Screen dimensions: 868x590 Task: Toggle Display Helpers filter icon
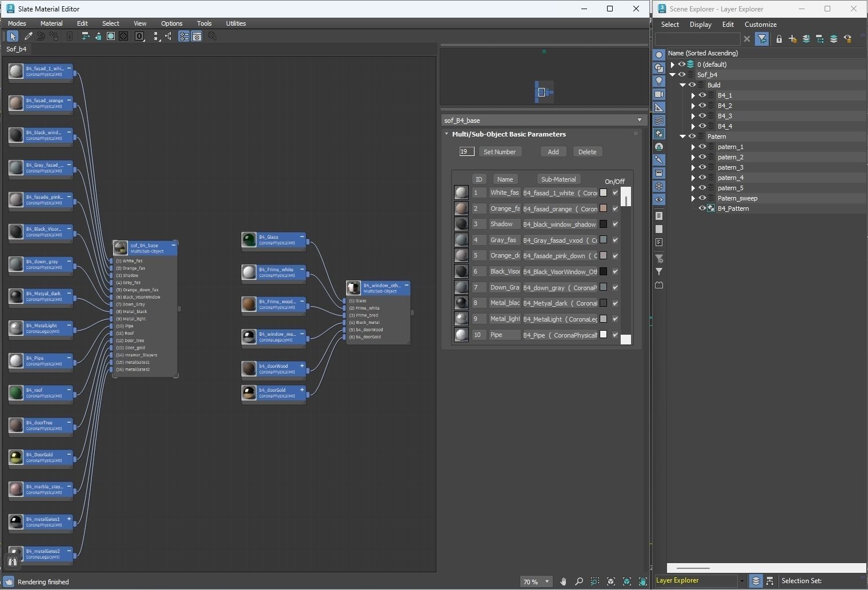[659, 107]
